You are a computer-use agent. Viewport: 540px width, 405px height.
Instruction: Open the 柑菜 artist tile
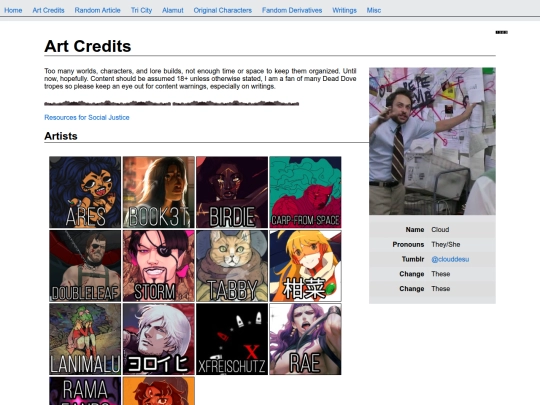pos(305,266)
